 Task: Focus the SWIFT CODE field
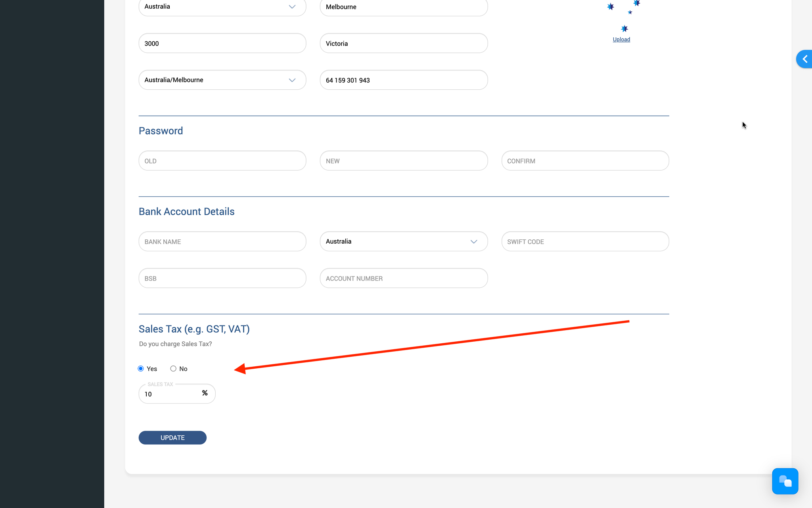click(x=585, y=241)
